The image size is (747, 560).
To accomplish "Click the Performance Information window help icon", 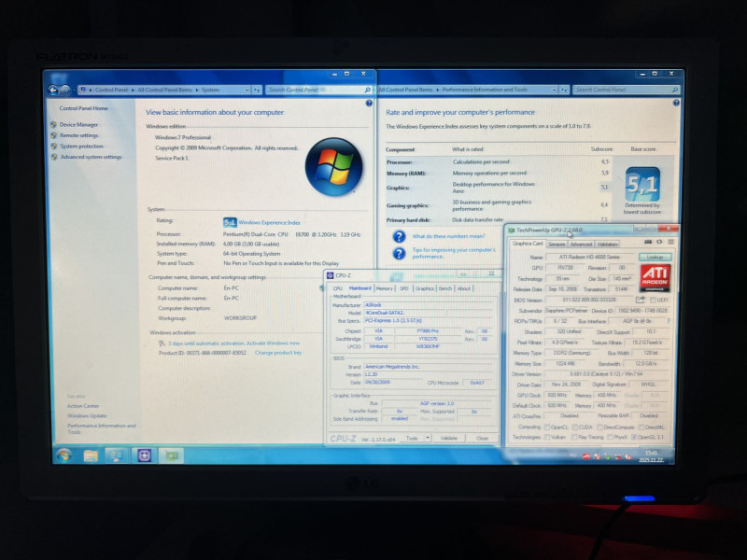I will pyautogui.click(x=675, y=103).
